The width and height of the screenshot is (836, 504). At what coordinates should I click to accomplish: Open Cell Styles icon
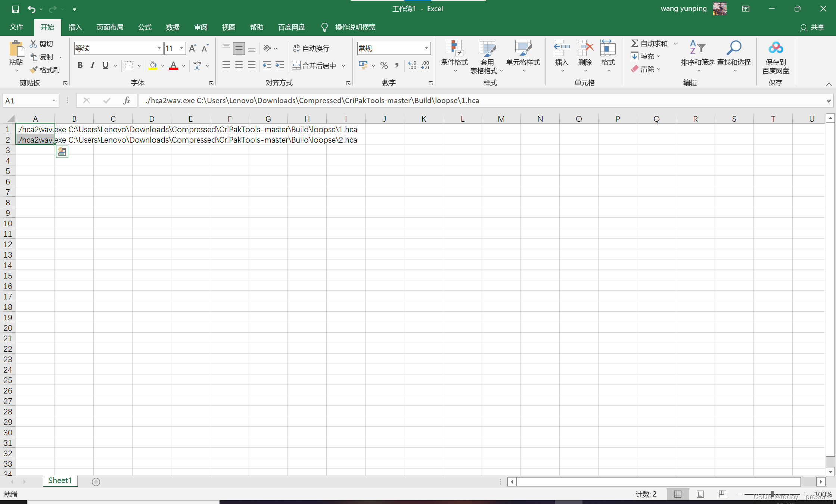[x=523, y=48]
